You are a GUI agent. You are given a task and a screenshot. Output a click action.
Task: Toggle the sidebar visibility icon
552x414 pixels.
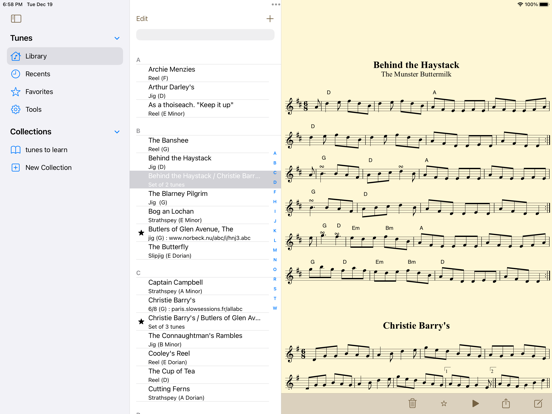click(16, 19)
